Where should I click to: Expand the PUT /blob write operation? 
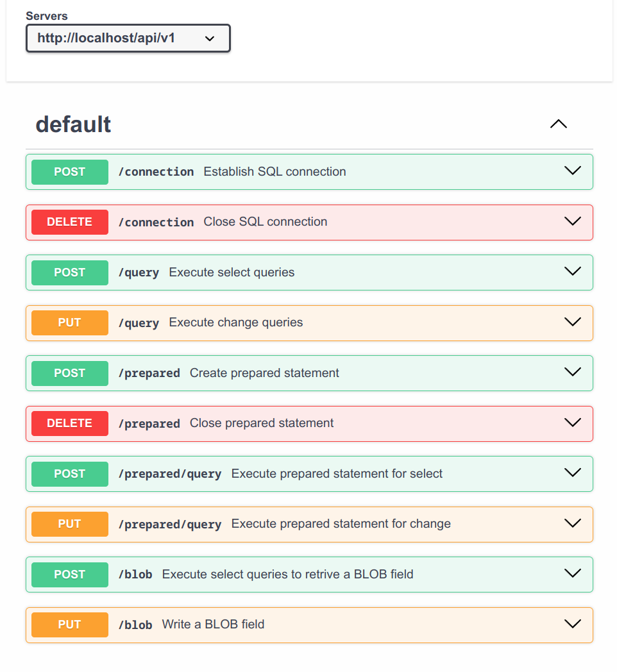tap(572, 623)
